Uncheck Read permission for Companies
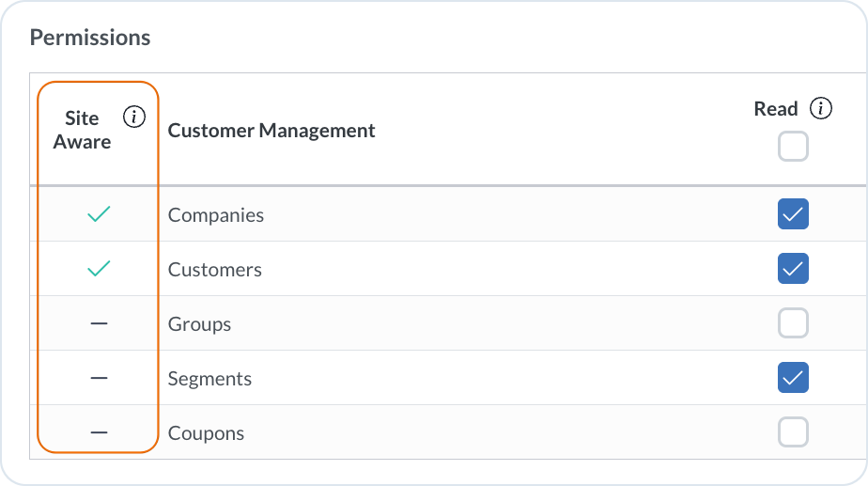 click(793, 214)
